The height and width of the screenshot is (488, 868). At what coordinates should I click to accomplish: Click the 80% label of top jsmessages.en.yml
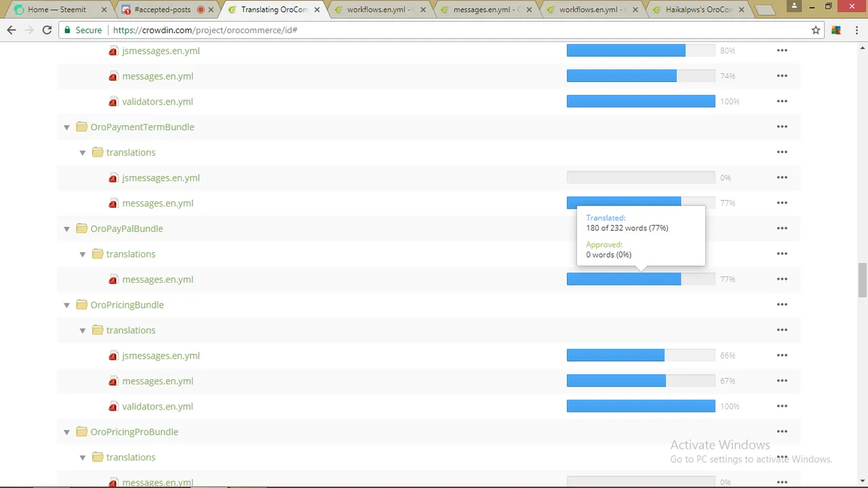[728, 51]
